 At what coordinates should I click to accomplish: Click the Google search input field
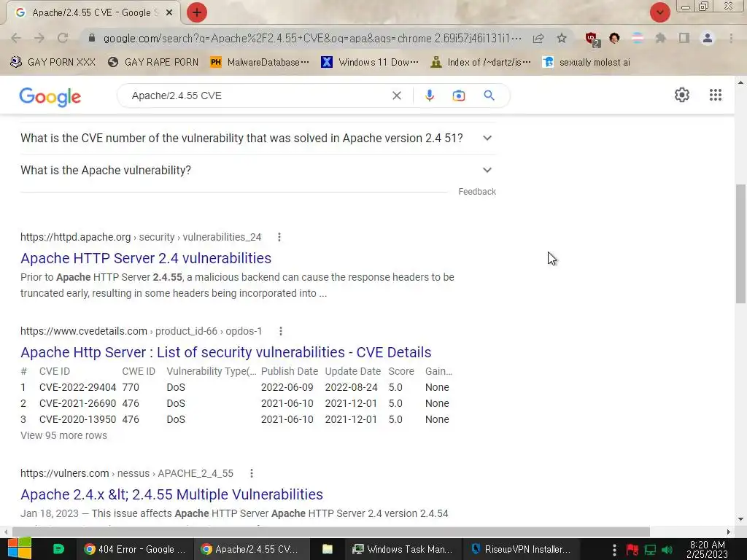coord(258,96)
